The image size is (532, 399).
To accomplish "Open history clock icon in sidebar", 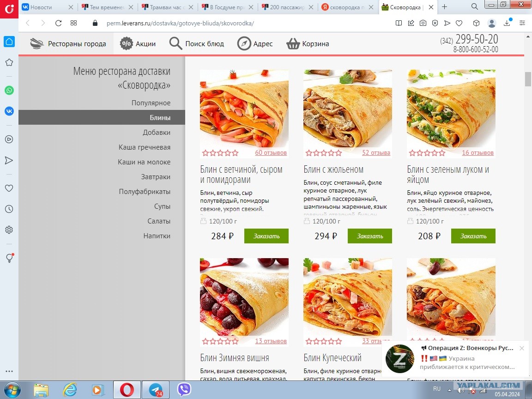I will coord(9,209).
